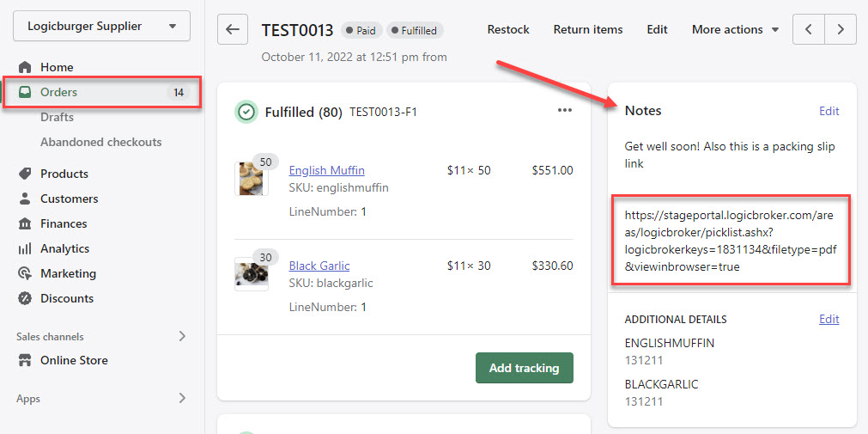
Task: Click the Black Garlic product thumbnail
Action: 251,272
